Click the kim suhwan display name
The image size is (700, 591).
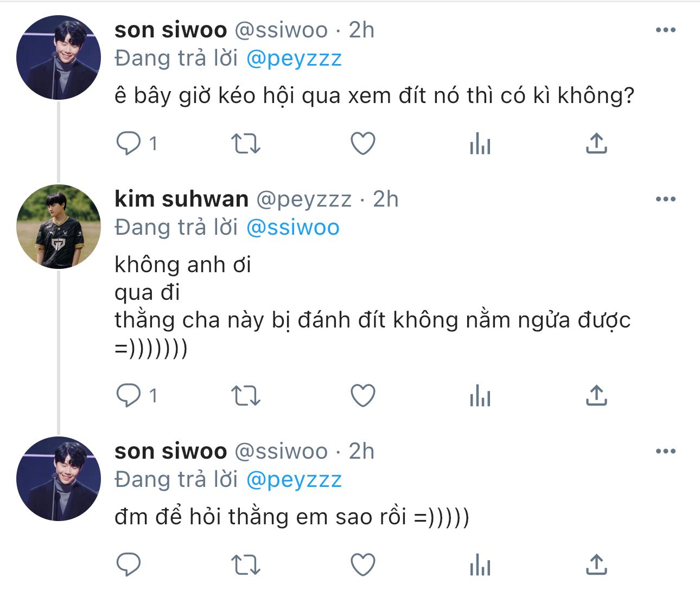tap(181, 199)
